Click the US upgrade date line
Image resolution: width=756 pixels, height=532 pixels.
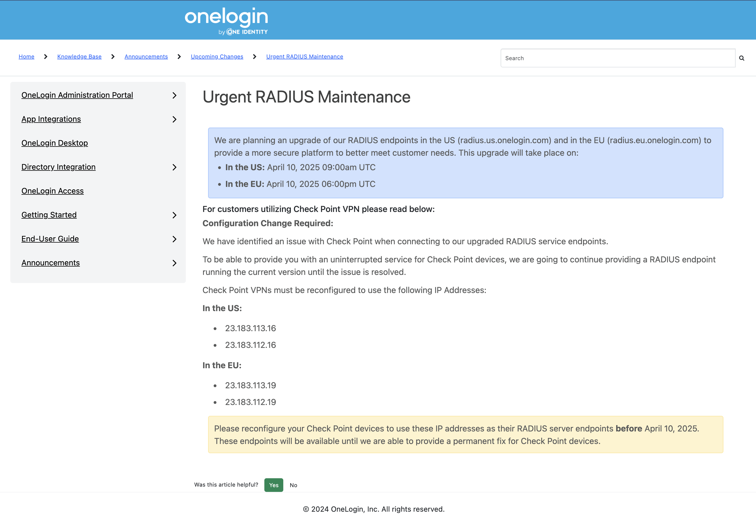point(300,168)
